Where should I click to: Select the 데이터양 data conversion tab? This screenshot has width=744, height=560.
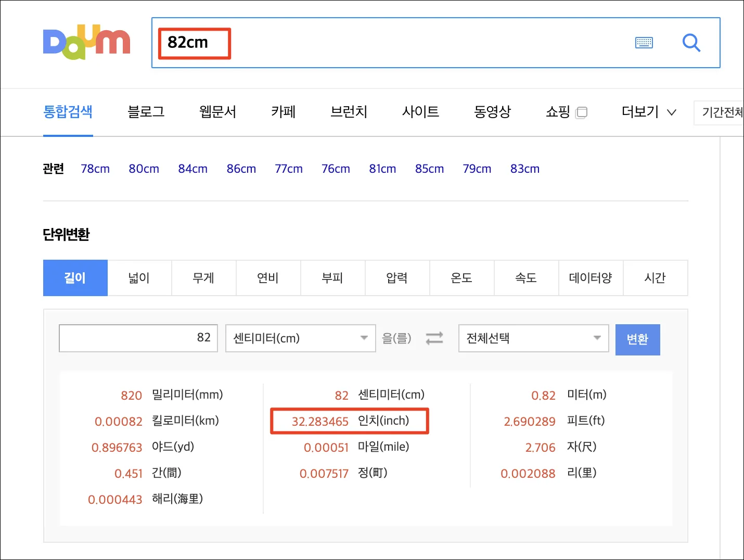click(x=591, y=278)
